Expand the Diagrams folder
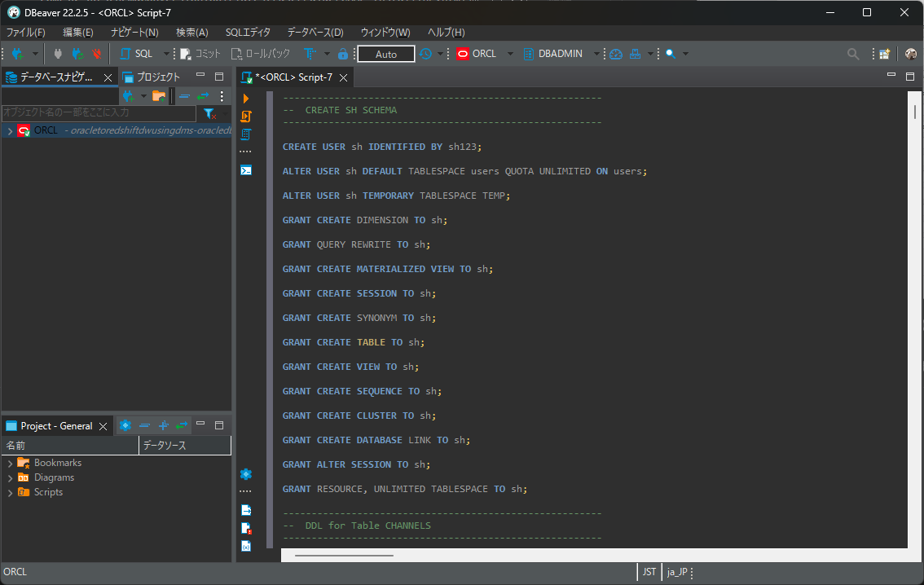Screen dimensions: 924x585 pyautogui.click(x=10, y=477)
